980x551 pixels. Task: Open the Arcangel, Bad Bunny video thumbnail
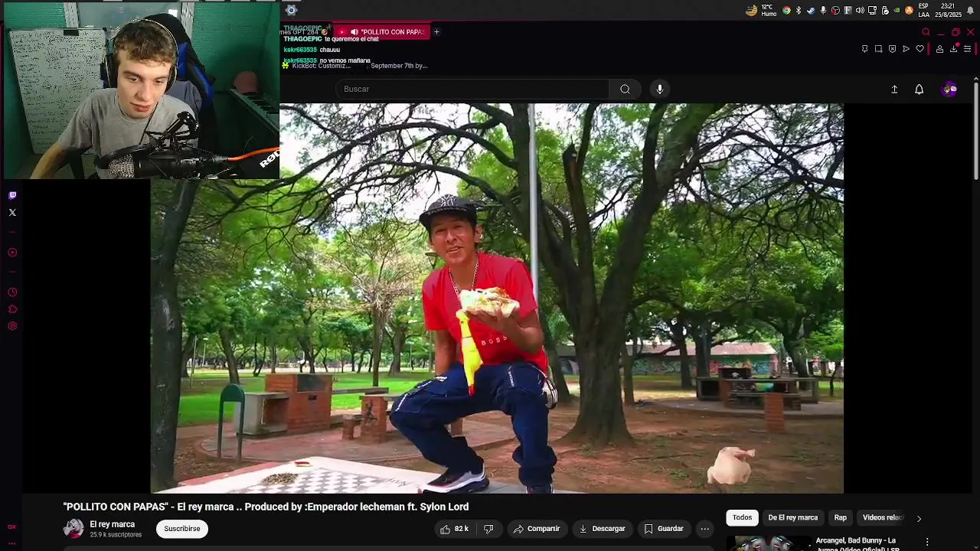769,543
